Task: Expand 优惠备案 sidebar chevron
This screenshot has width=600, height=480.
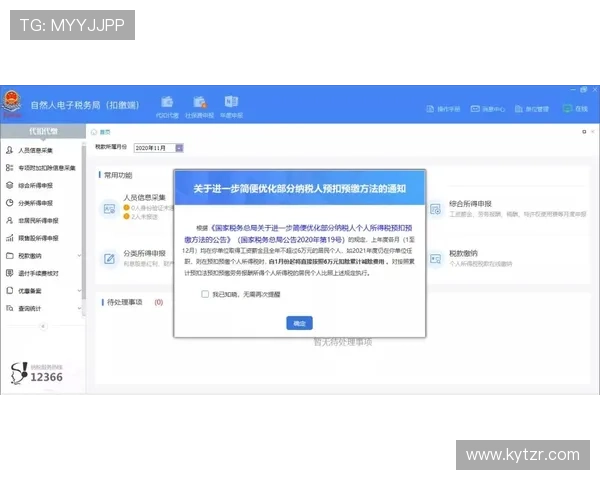Action: [79, 291]
